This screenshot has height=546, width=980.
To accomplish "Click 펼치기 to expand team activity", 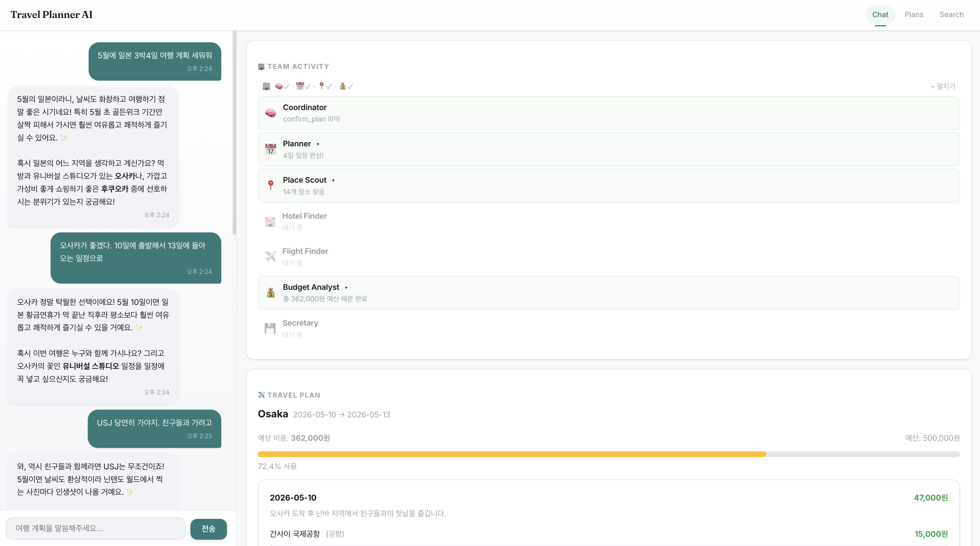I will pyautogui.click(x=943, y=86).
